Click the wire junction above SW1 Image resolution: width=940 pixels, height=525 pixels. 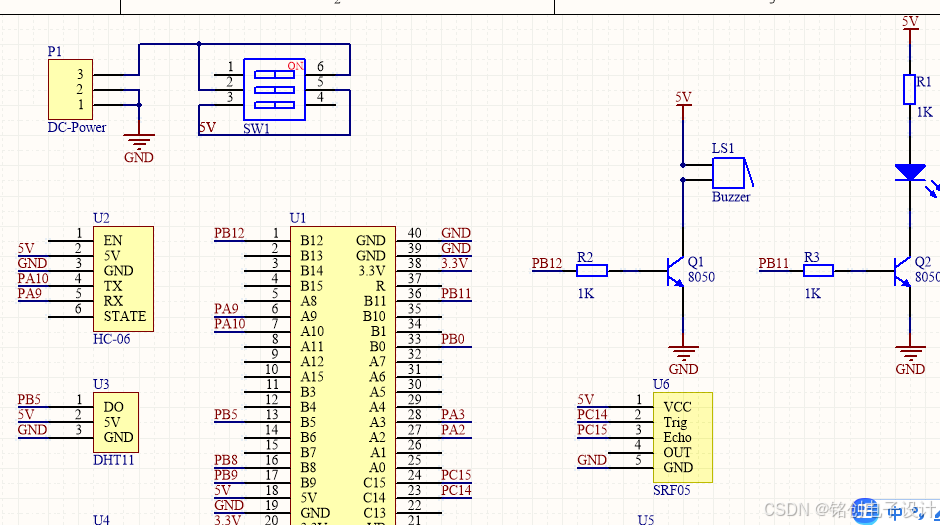point(199,44)
